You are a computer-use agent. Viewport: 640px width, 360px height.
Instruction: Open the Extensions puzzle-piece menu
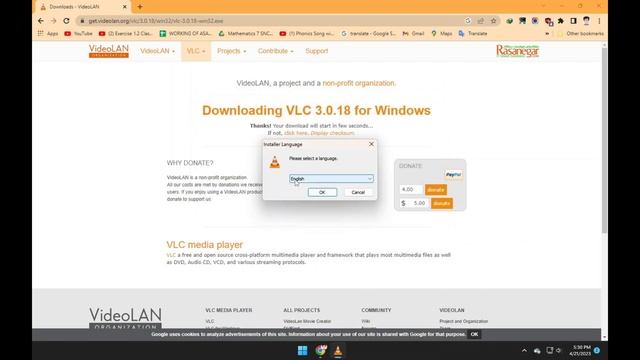tap(561, 21)
